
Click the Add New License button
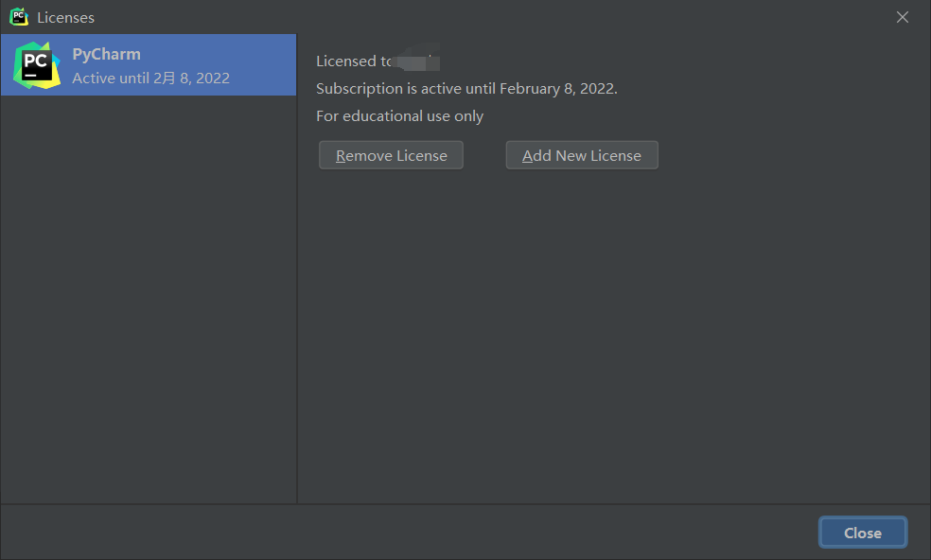pos(581,155)
